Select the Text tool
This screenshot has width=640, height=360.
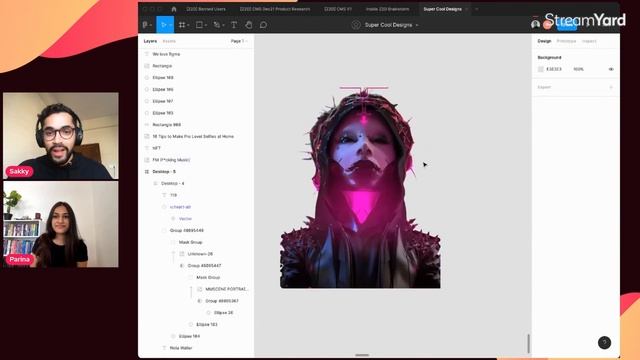click(234, 25)
